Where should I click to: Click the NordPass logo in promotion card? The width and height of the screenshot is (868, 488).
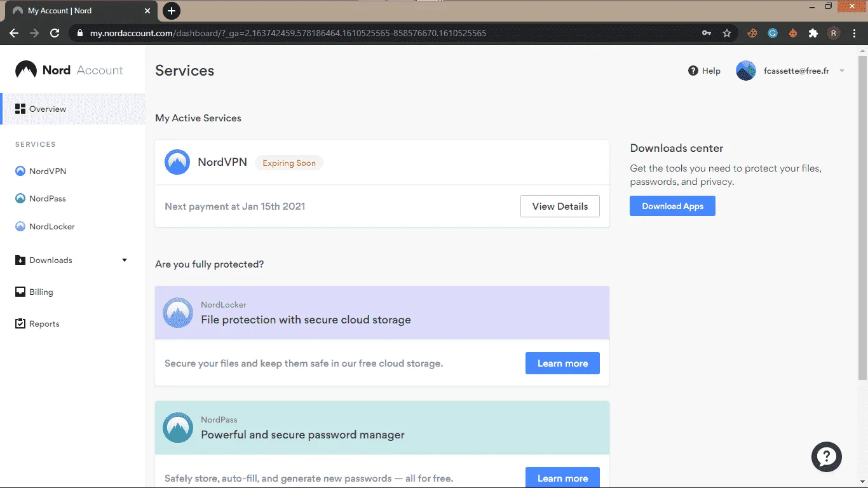tap(178, 428)
